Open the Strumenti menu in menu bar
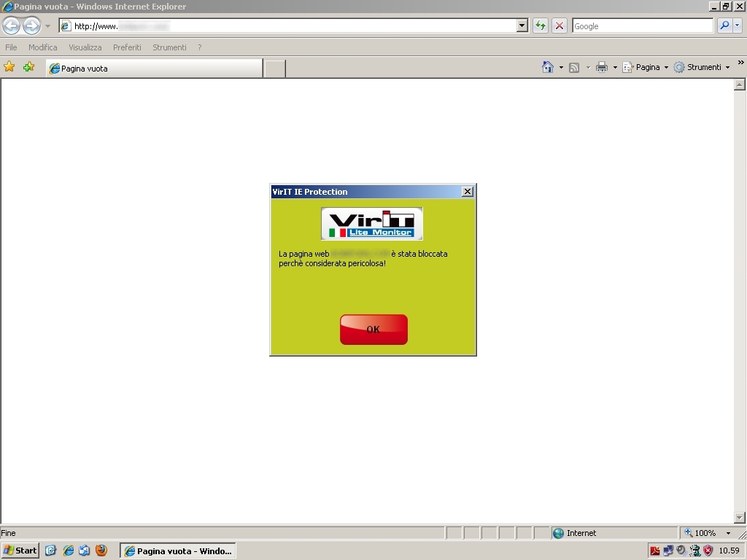The width and height of the screenshot is (747, 560). (169, 47)
